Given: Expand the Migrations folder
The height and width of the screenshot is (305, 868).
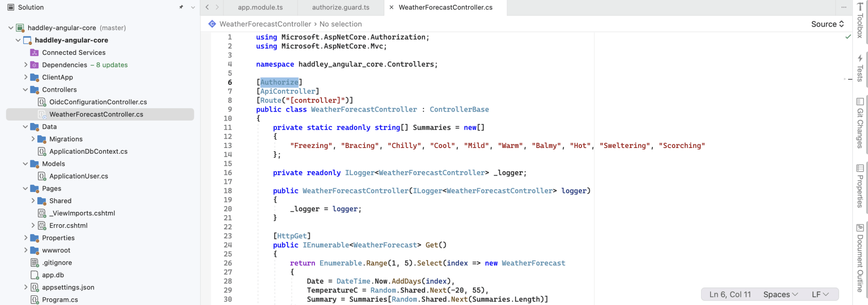Looking at the screenshot, I should 33,139.
